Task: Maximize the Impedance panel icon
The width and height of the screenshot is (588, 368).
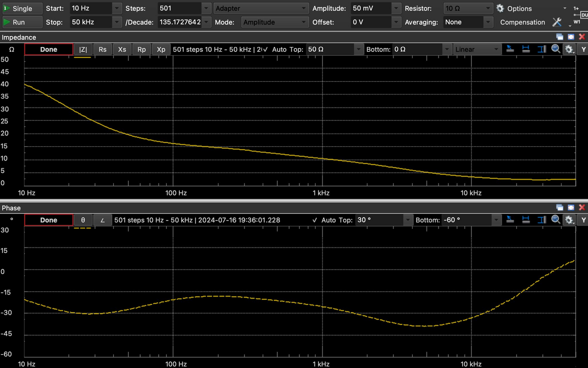Action: (571, 37)
